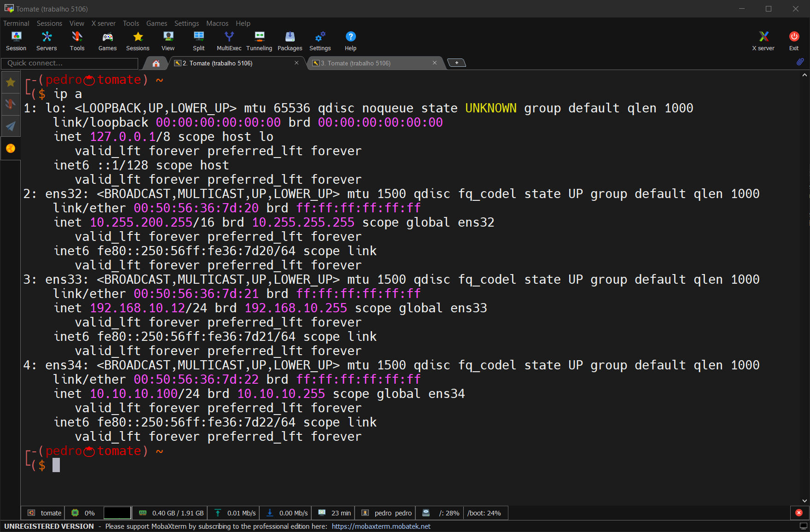
Task: Click the terminal scrollbar down arrow
Action: point(804,501)
